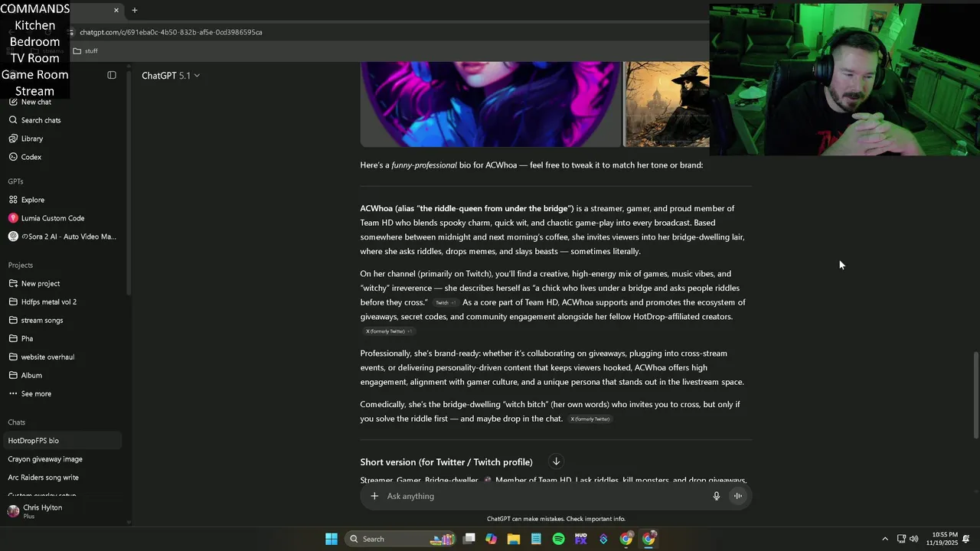Show hidden system tray icons chevron

point(885,539)
